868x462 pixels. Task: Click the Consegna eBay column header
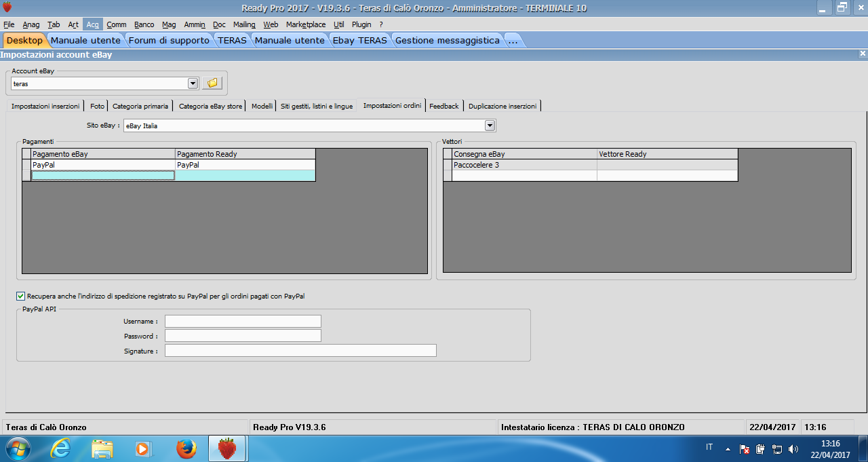click(524, 154)
